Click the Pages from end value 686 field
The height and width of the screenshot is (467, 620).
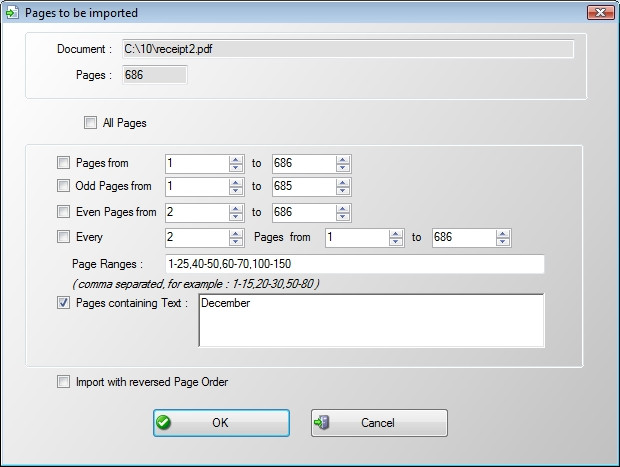pyautogui.click(x=304, y=163)
